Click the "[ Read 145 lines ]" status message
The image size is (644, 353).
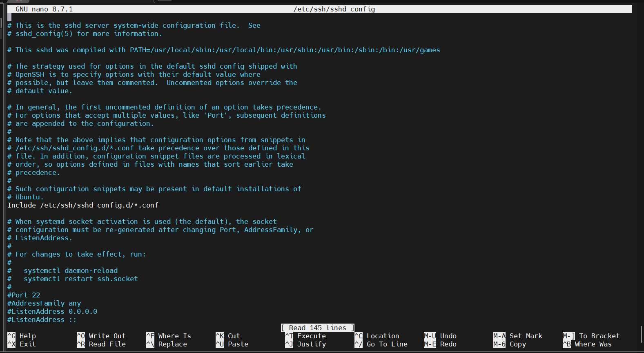[318, 328]
